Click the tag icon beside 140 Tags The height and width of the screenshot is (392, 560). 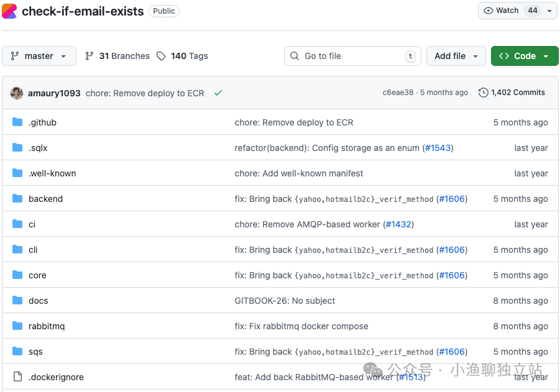click(x=161, y=56)
